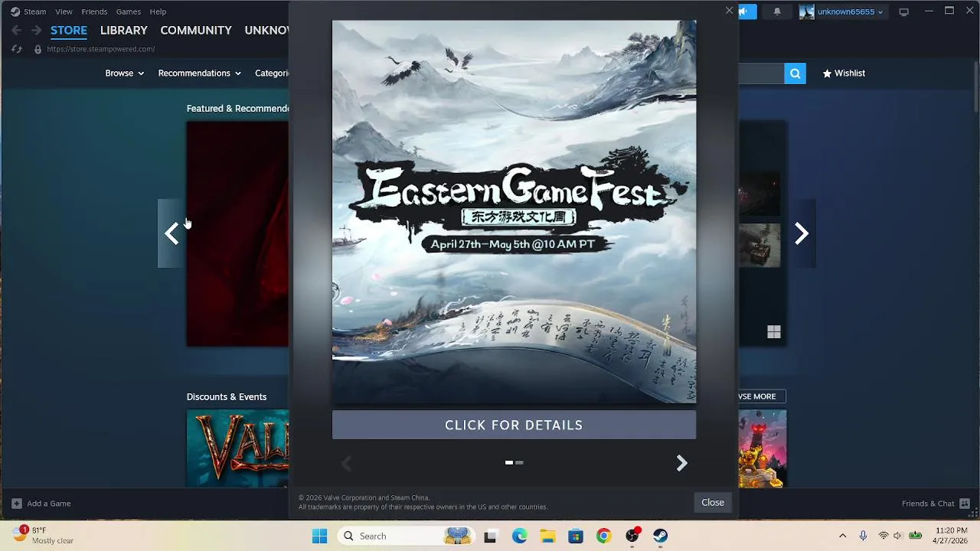980x551 pixels.
Task: Click the taskbar clock and date
Action: tap(952, 536)
